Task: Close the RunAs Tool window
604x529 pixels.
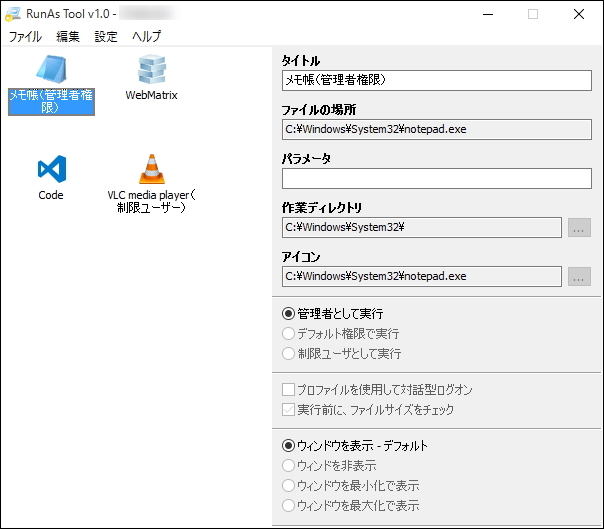Action: point(579,14)
